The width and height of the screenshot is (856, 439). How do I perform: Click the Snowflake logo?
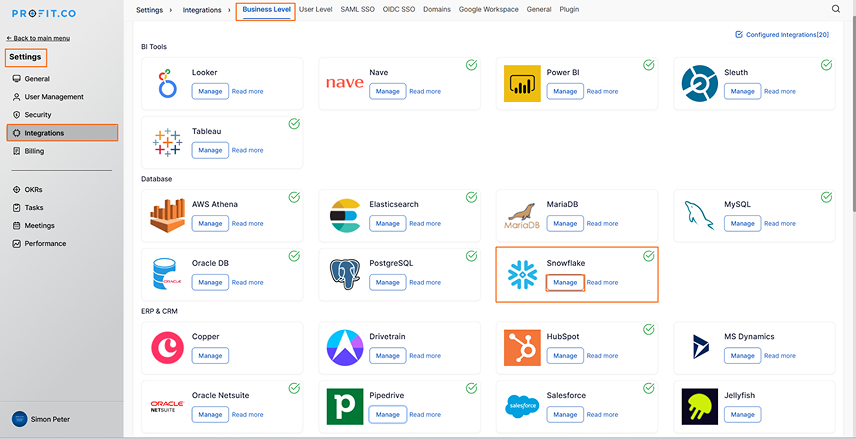pos(522,275)
